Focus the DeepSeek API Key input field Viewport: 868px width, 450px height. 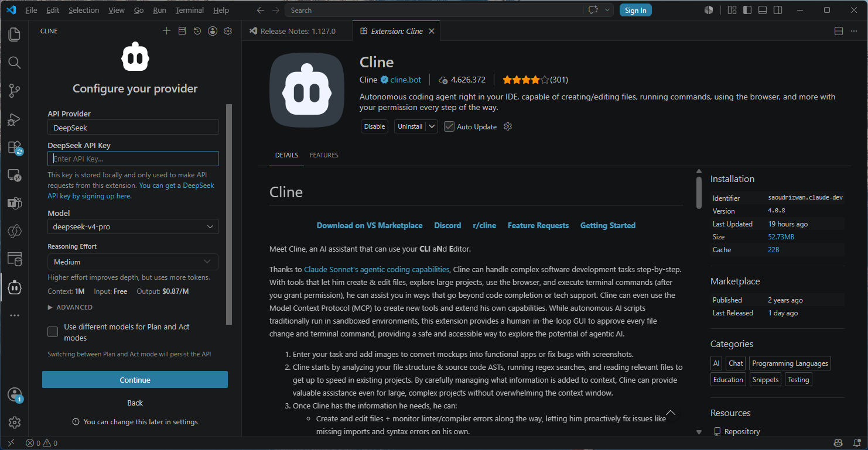[133, 159]
